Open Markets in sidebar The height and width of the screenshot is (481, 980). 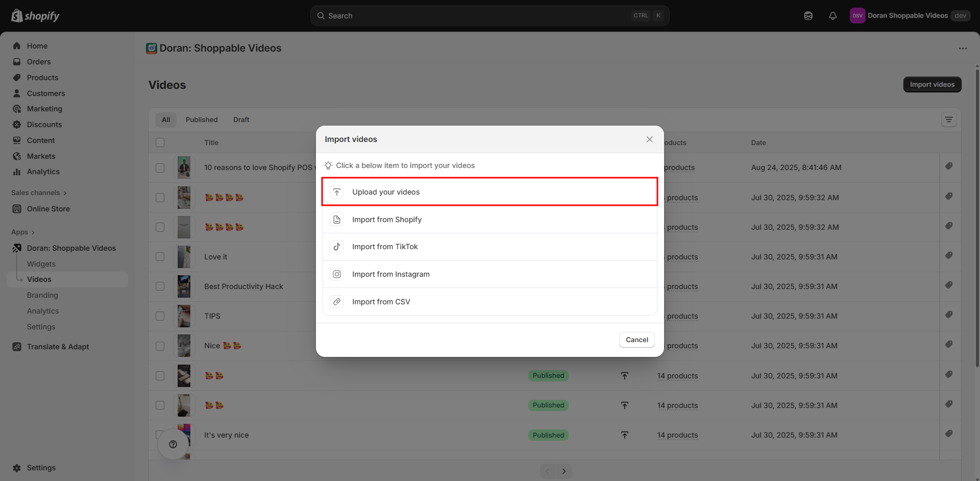click(x=41, y=156)
